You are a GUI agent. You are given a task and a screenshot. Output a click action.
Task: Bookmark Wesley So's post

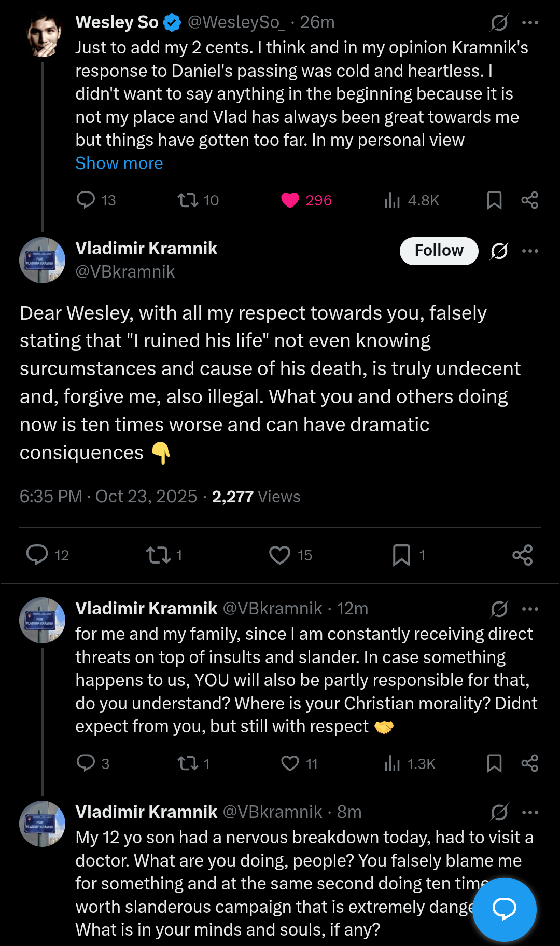[x=494, y=200]
